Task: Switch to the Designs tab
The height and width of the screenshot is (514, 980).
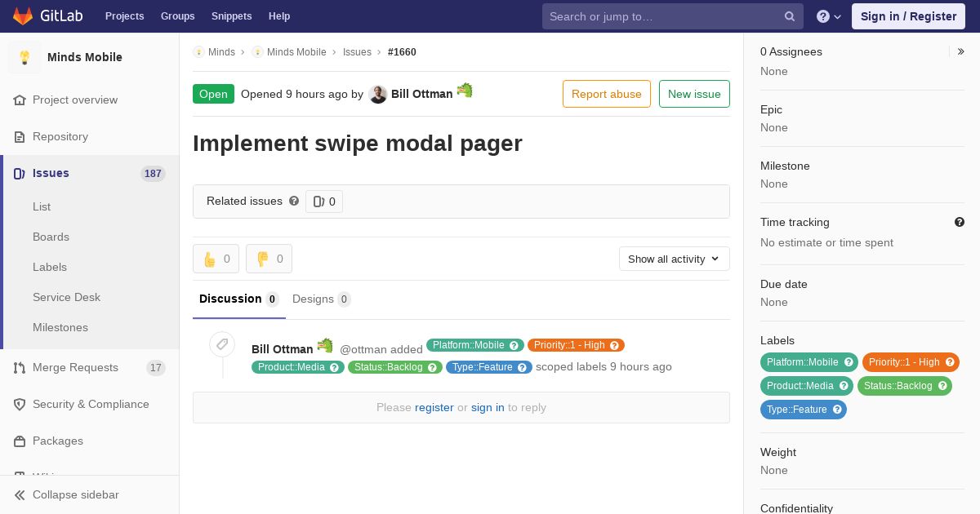Action: coord(322,299)
